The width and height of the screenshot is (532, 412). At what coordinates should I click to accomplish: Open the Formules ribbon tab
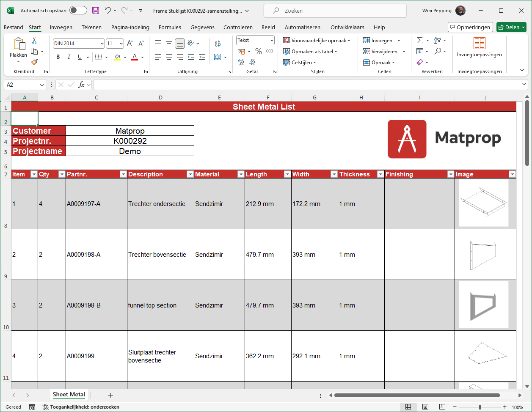170,27
